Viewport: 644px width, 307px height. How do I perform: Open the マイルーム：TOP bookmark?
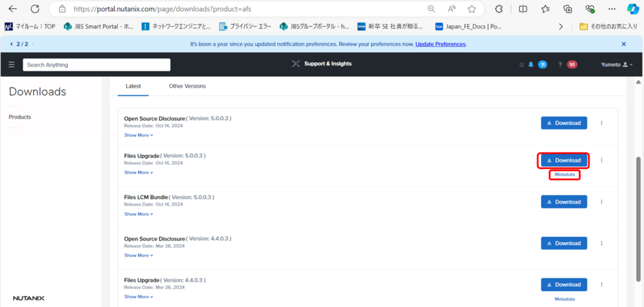[29, 26]
